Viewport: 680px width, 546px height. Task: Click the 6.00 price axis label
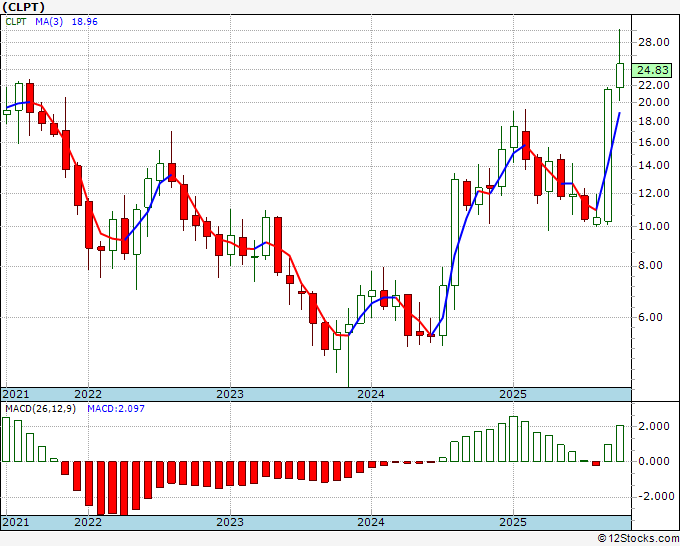(x=651, y=317)
